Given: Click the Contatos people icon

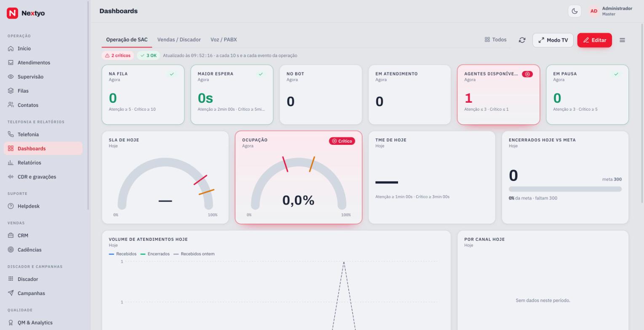Looking at the screenshot, I should tap(11, 105).
